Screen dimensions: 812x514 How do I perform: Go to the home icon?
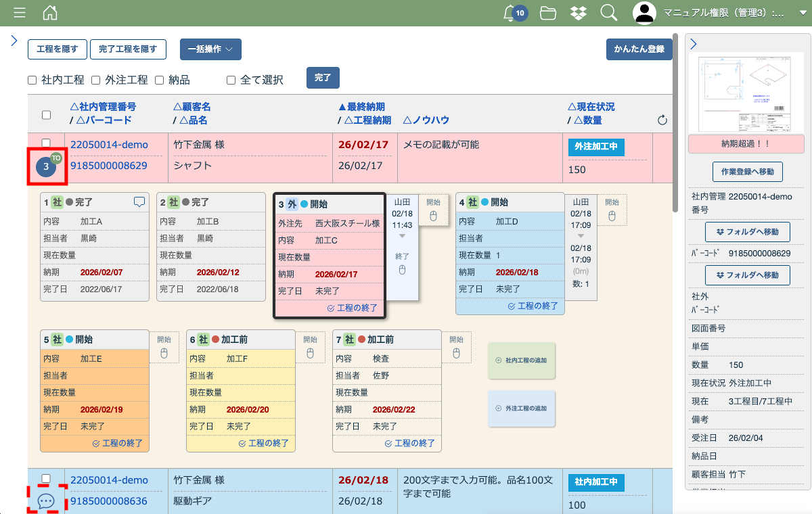(50, 13)
